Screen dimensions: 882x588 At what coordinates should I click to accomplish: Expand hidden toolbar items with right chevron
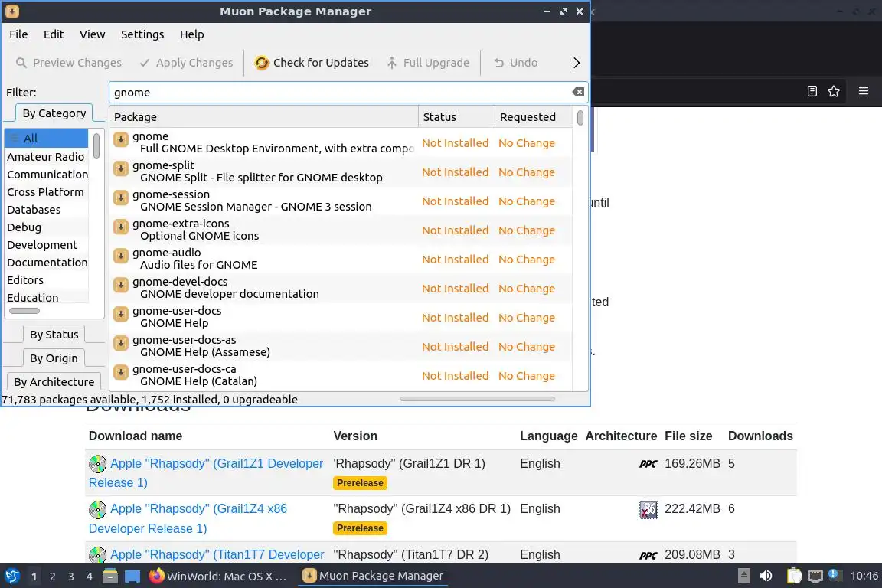pos(576,63)
